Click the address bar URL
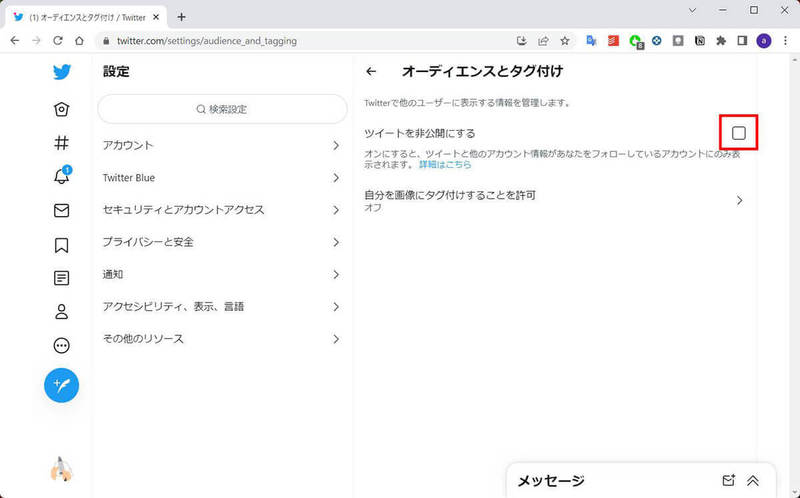Image resolution: width=800 pixels, height=498 pixels. coord(207,41)
